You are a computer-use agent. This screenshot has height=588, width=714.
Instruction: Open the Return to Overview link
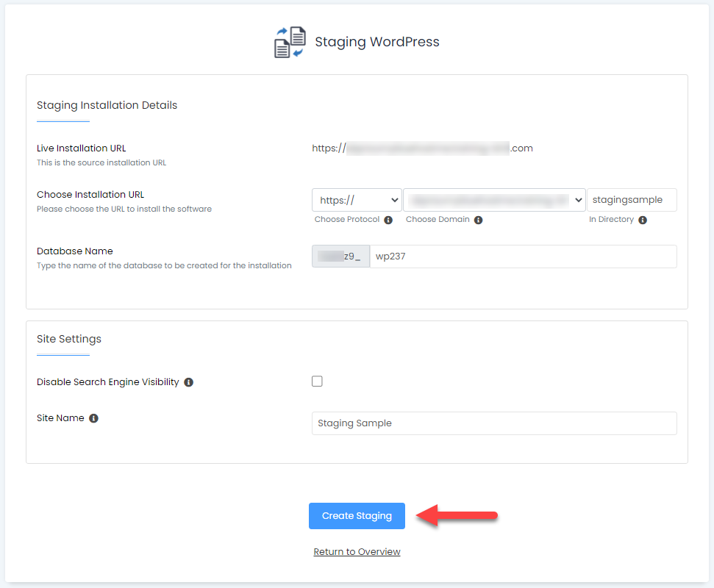click(x=357, y=551)
